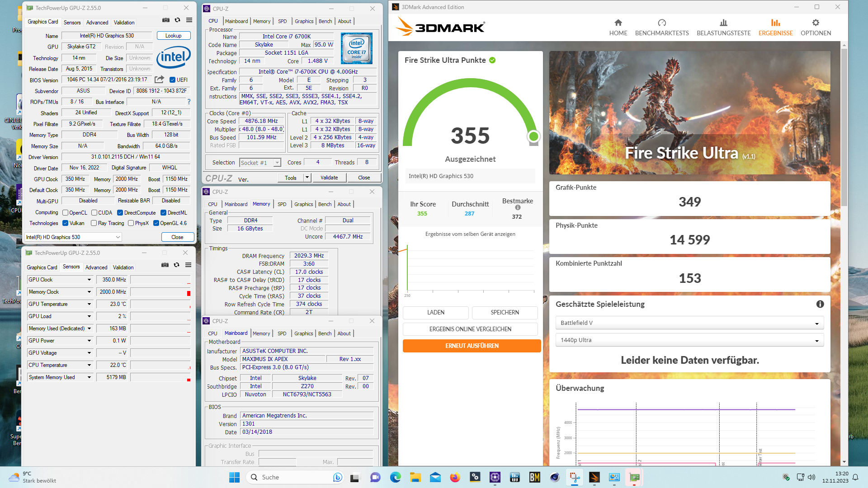Image resolution: width=868 pixels, height=488 pixels.
Task: Click the Fire Strike Ultra banner image
Action: coord(689,113)
